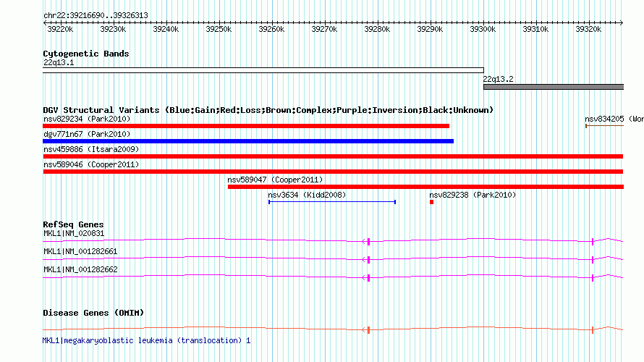Click the 39270k position on the ruler
Image resolution: width=644 pixels, height=362 pixels.
[x=324, y=29]
